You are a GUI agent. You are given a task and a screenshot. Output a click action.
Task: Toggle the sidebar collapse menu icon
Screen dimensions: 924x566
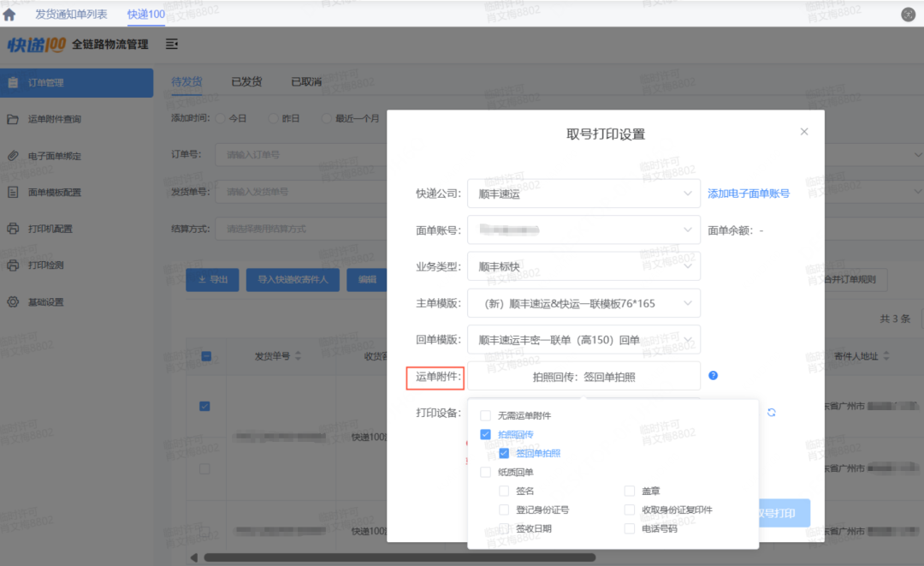pos(171,45)
